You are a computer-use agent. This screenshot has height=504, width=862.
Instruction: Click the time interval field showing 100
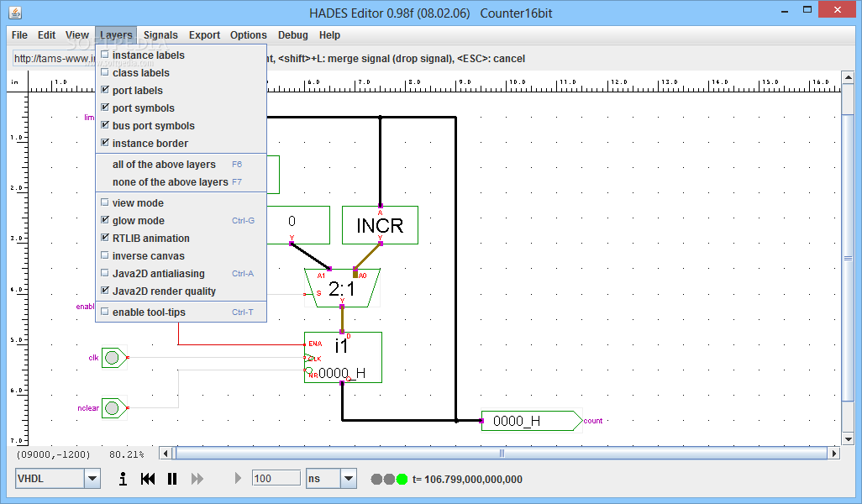pyautogui.click(x=276, y=478)
